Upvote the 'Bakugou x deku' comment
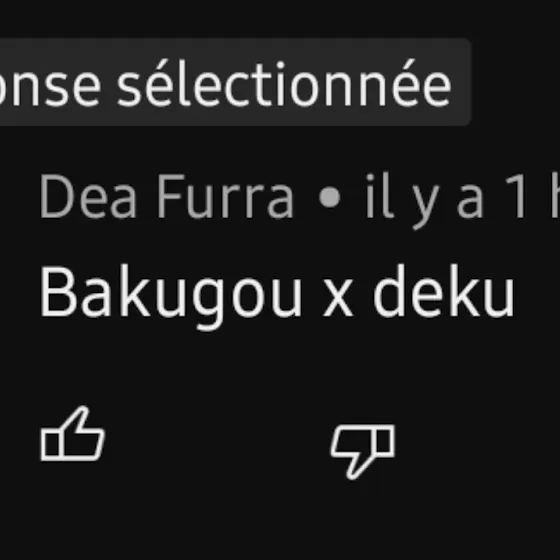The image size is (560, 560). click(72, 434)
